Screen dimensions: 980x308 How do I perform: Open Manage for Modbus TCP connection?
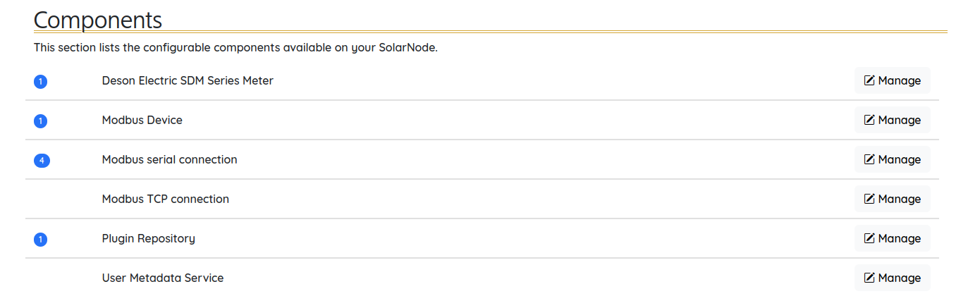893,199
